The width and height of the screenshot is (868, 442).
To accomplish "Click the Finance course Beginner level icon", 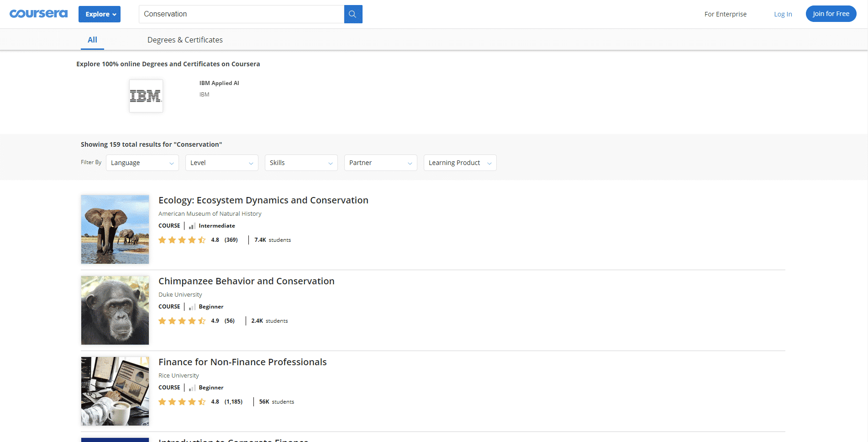I will 192,388.
